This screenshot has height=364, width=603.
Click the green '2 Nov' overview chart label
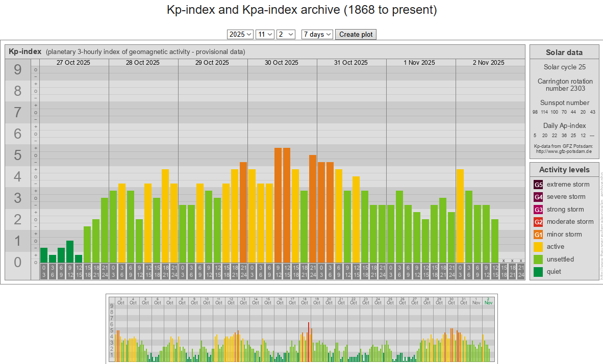pyautogui.click(x=488, y=301)
